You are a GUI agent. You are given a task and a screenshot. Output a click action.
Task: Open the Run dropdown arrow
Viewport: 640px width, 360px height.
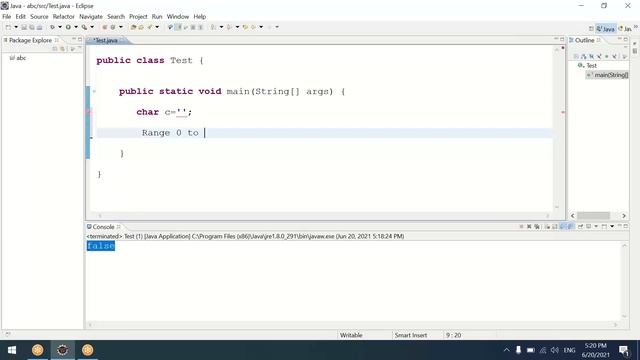coord(76,27)
